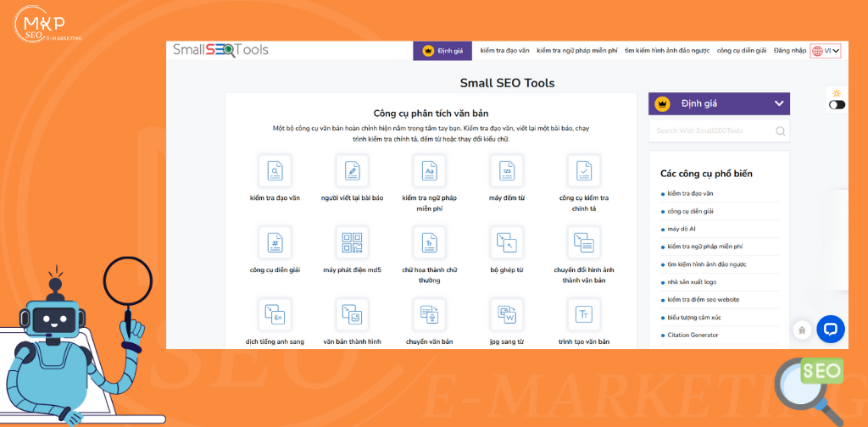Go to tìm kiếm hình ảnh đảo ngược menu
The image size is (868, 427).
point(667,51)
